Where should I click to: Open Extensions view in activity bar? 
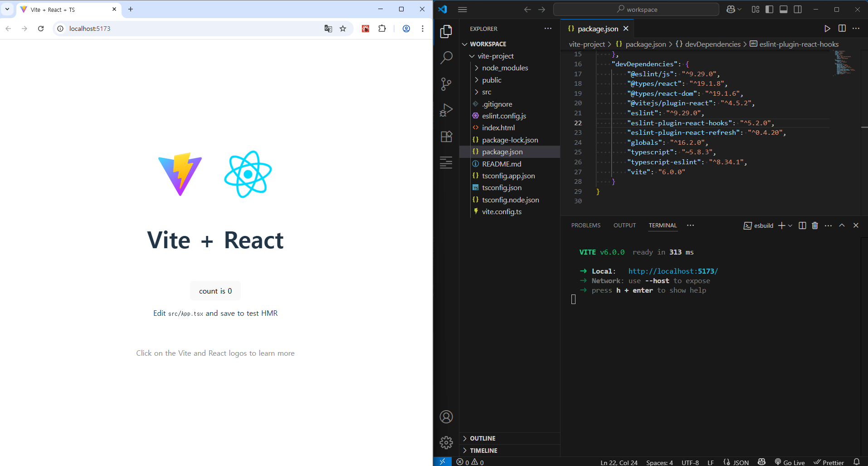tap(446, 137)
